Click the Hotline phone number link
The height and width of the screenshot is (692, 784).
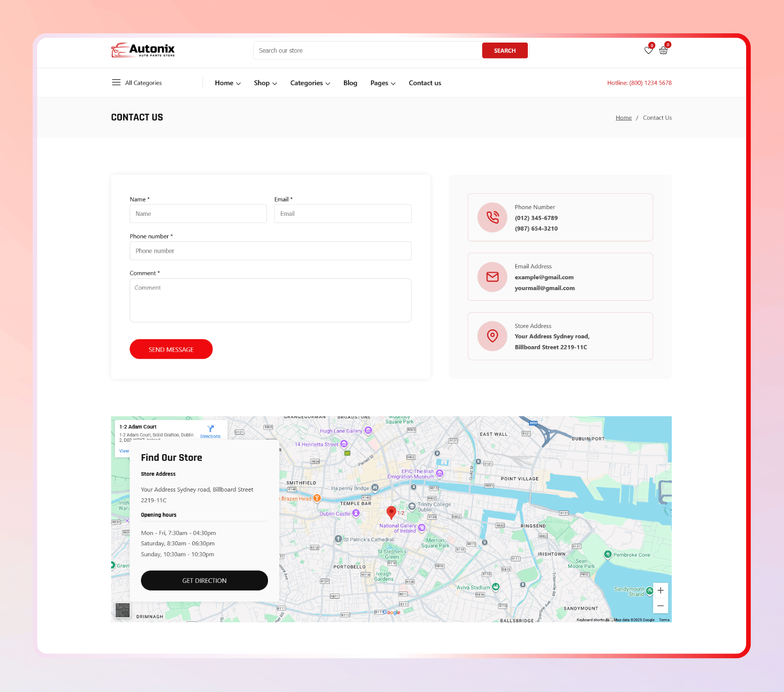639,83
